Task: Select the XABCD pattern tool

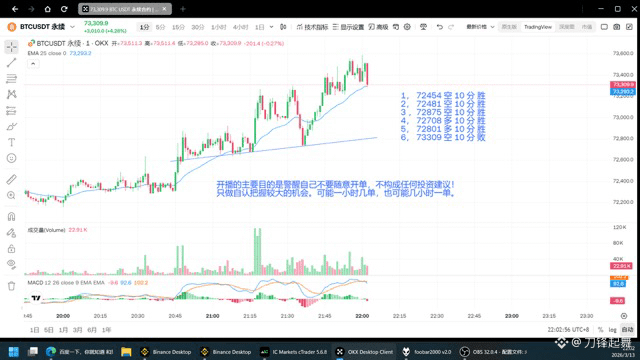Action: coord(11,94)
